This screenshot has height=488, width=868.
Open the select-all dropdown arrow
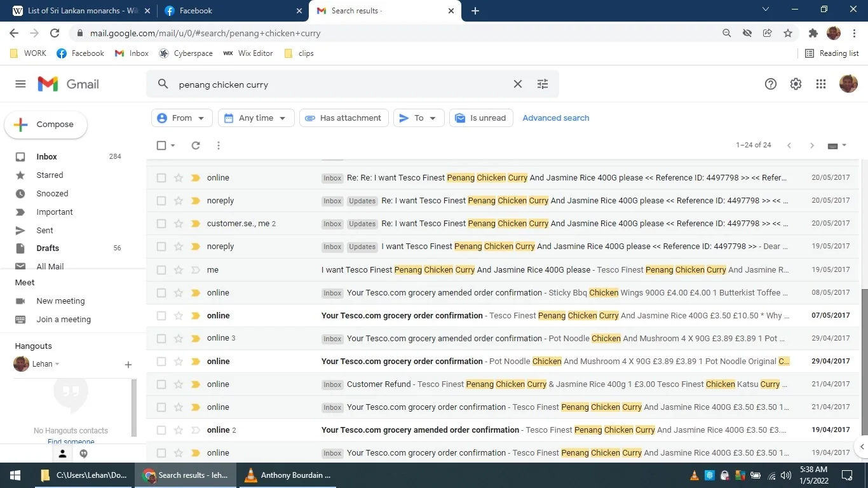coord(173,146)
